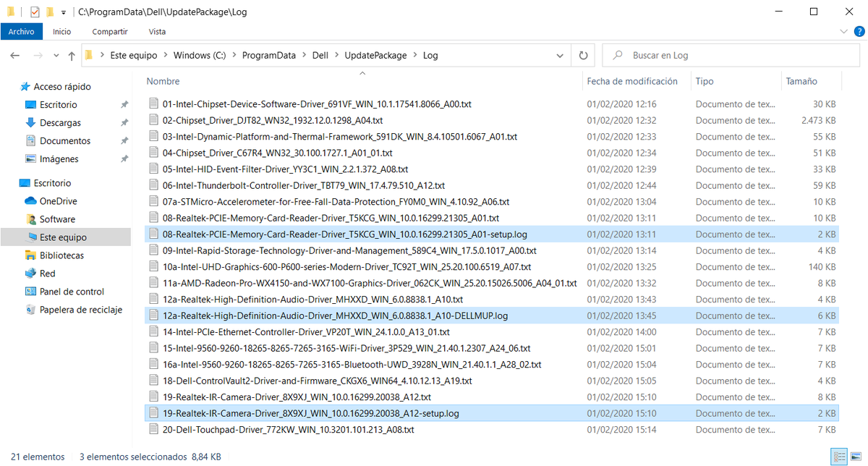Click 'UpdatePackage' breadcrumb segment
Image resolution: width=868 pixels, height=466 pixels.
375,55
